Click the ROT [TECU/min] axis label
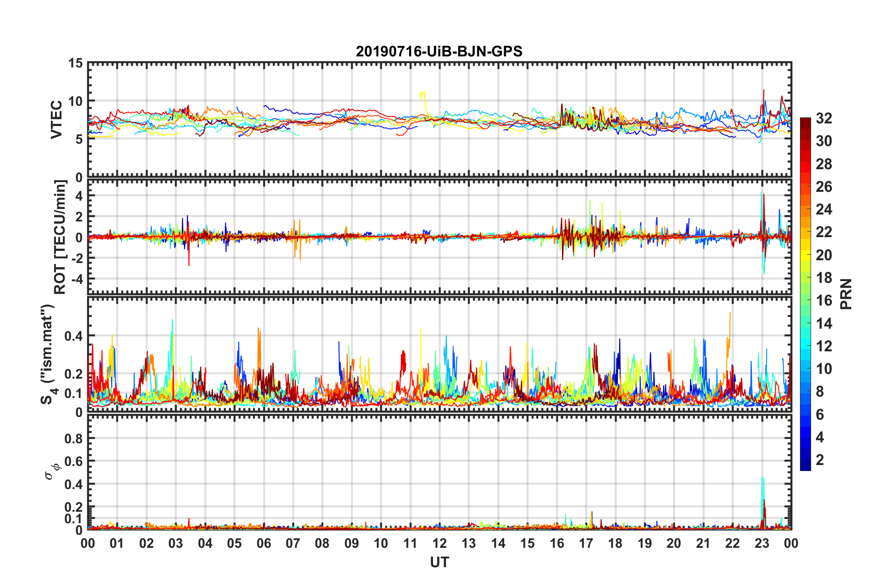 click(x=60, y=237)
